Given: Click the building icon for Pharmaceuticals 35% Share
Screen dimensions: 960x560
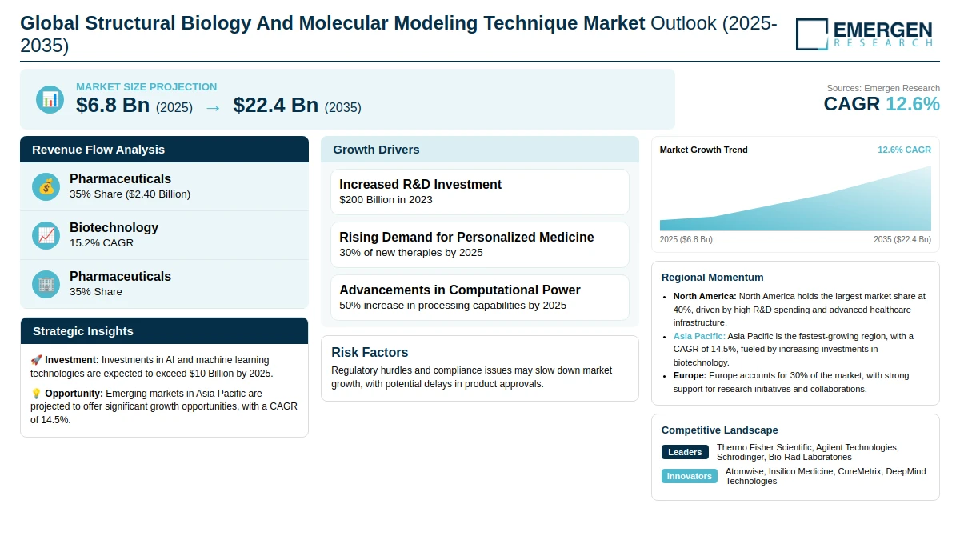Looking at the screenshot, I should click(46, 284).
